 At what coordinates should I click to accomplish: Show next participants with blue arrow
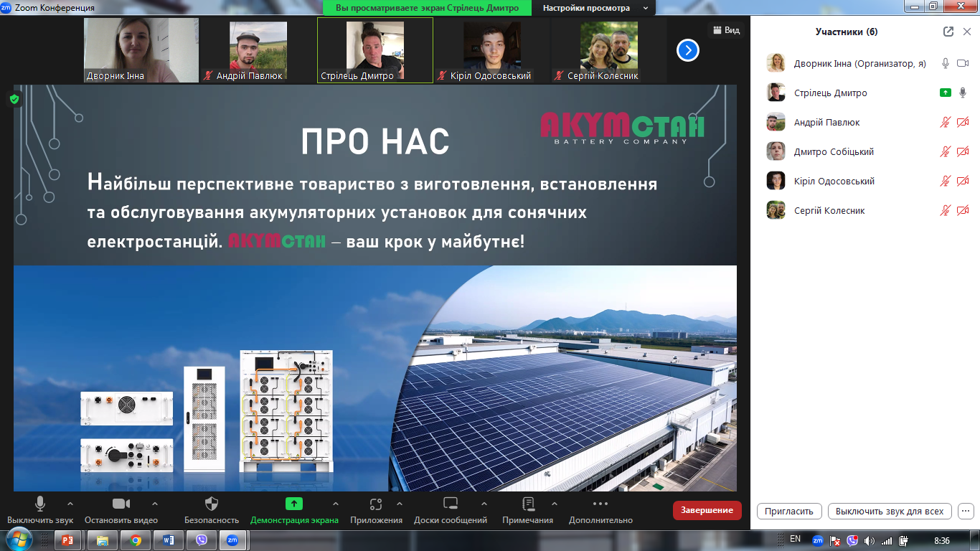pyautogui.click(x=688, y=50)
